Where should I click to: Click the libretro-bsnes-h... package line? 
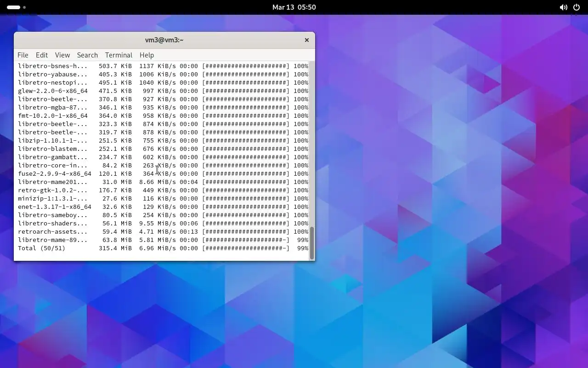pyautogui.click(x=163, y=66)
